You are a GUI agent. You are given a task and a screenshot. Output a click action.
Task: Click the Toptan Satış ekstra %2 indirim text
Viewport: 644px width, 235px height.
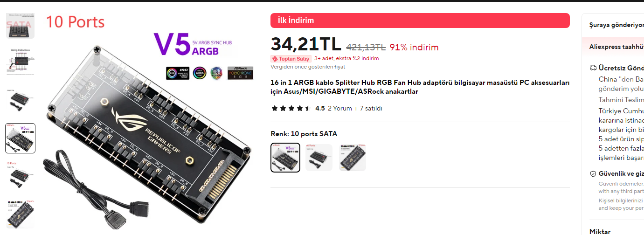click(346, 59)
